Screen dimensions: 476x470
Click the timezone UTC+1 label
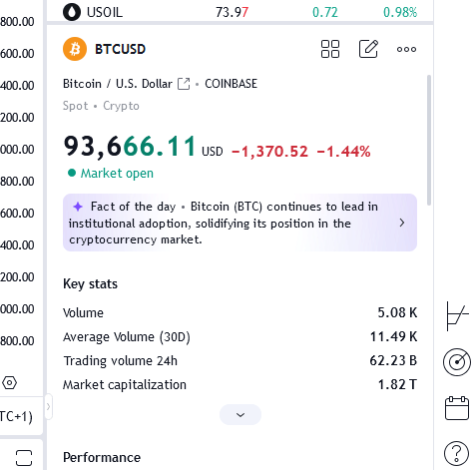16,416
